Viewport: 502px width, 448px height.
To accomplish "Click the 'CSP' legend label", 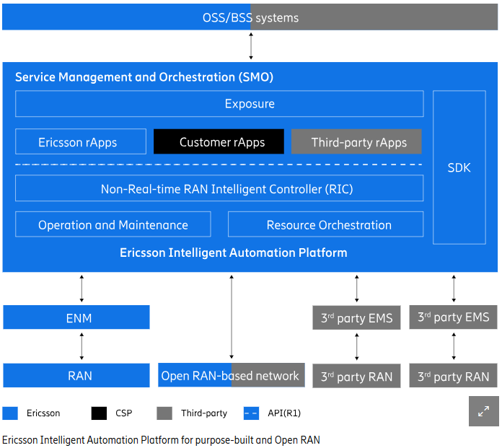I will coord(124,413).
